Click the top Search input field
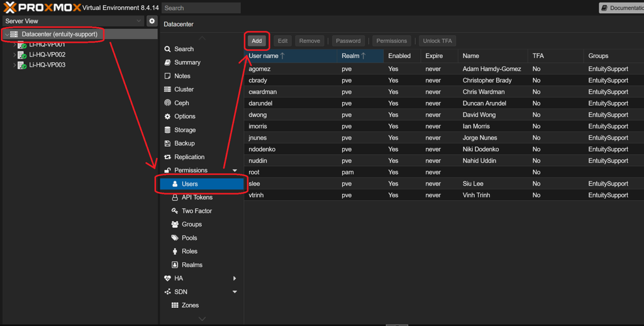The height and width of the screenshot is (326, 644). [201, 8]
